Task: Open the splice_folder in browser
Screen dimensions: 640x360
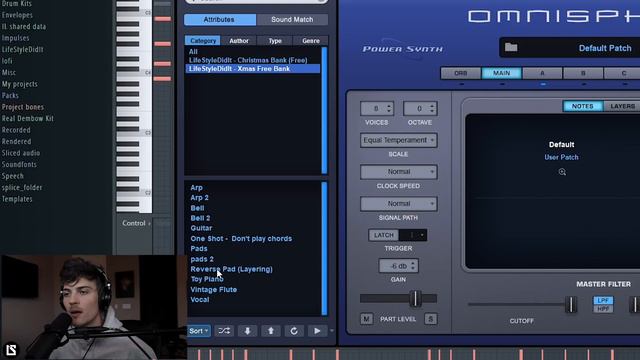Action: 22,187
